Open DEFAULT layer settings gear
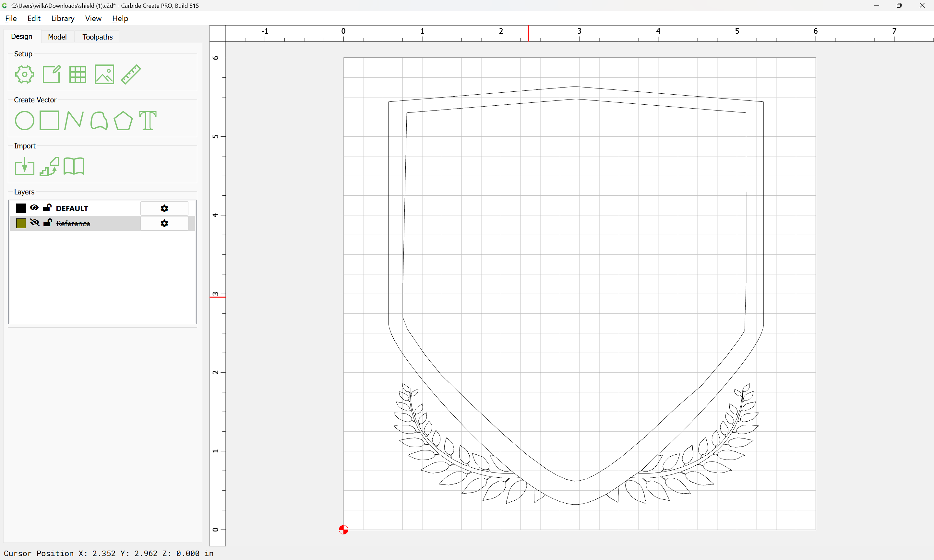This screenshot has width=934, height=560. [x=164, y=208]
